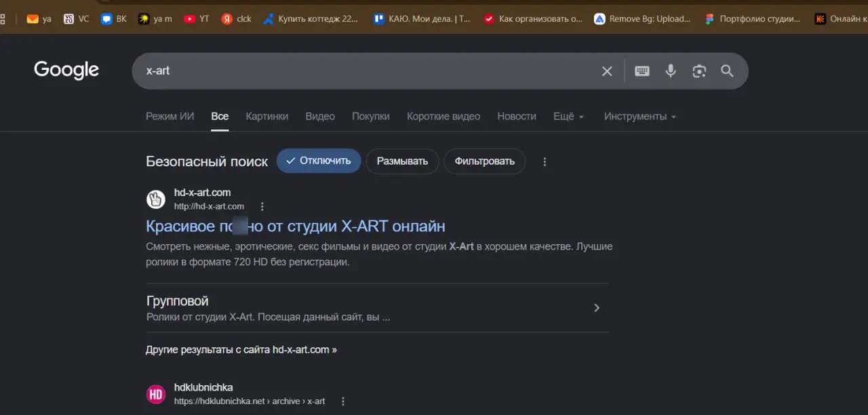The height and width of the screenshot is (415, 868).
Task: Open the on-screen keyboard input tool
Action: coord(642,71)
